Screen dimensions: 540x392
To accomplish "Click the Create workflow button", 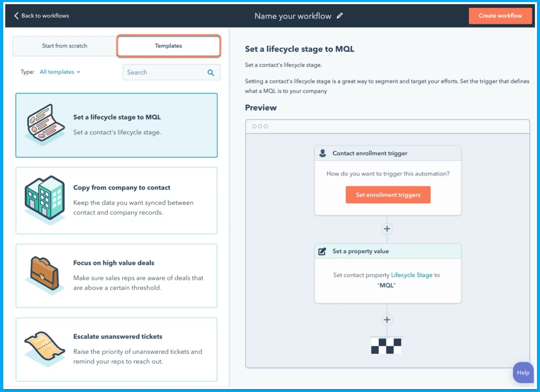I will click(x=500, y=15).
